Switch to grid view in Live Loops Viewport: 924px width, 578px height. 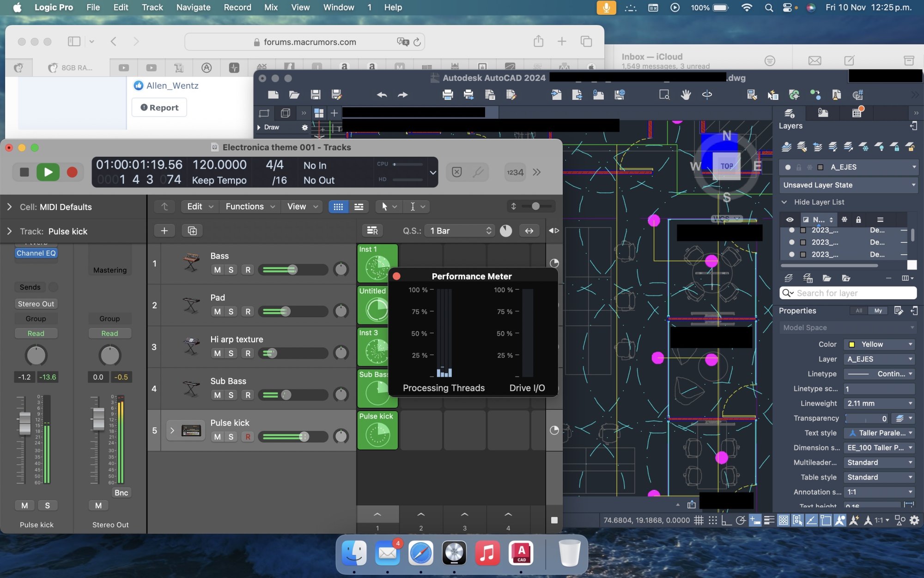point(338,207)
